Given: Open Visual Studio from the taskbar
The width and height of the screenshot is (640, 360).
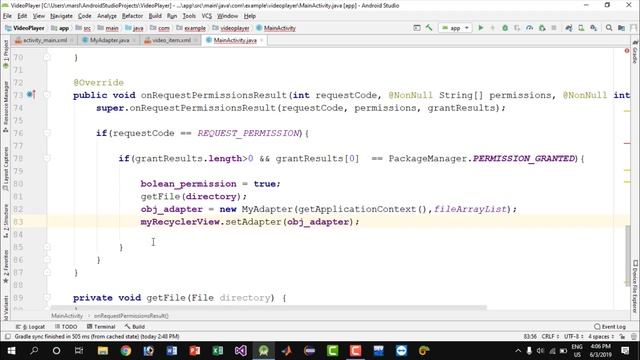Looking at the screenshot, I should tap(240, 351).
